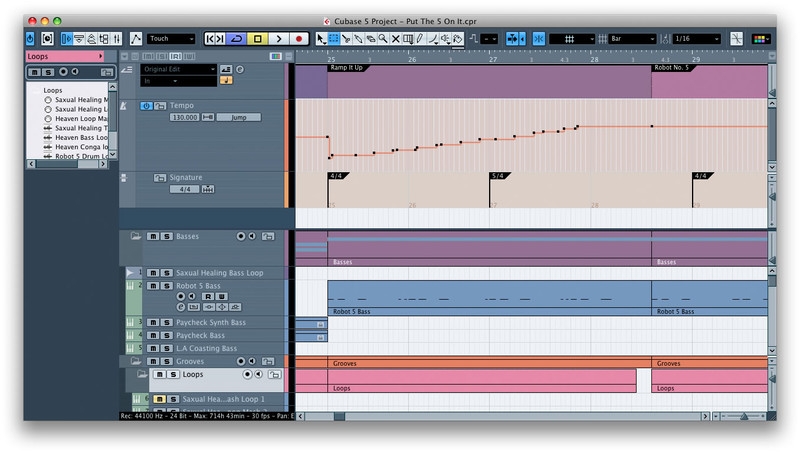Open the Touch automation mode dropdown
Image resolution: width=800 pixels, height=453 pixels.
(x=171, y=39)
